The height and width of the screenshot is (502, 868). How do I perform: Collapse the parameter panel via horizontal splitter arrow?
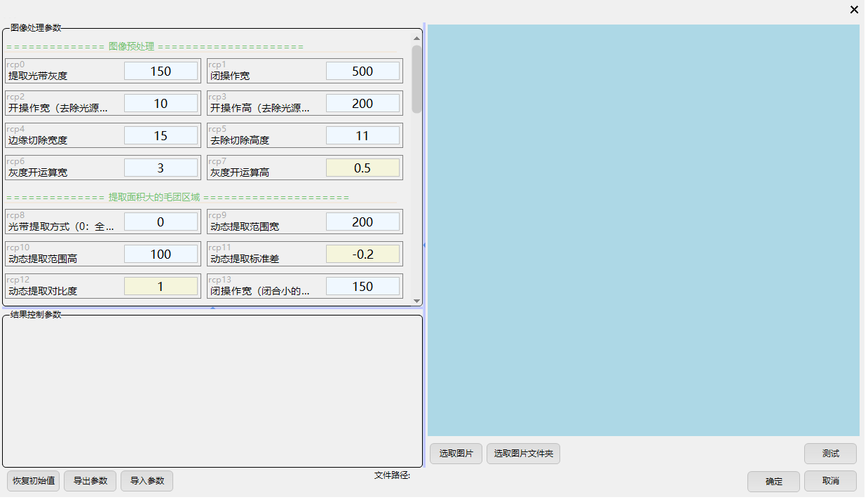(x=212, y=308)
